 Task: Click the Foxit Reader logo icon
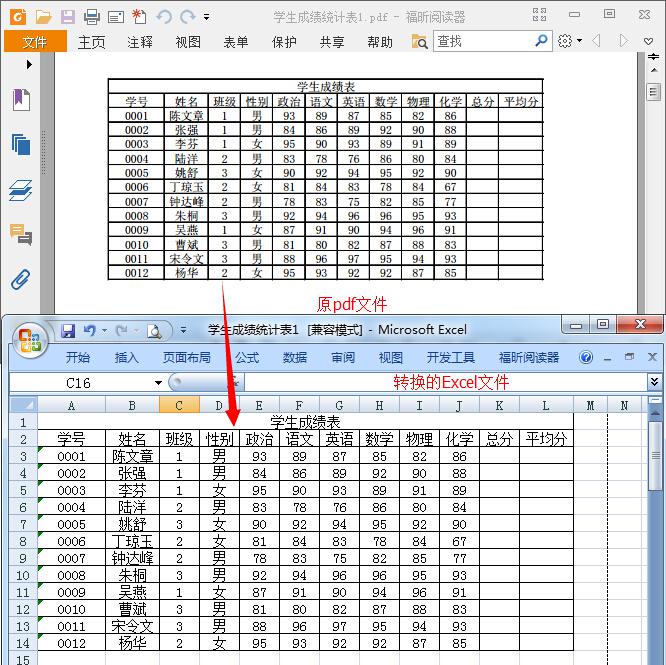pyautogui.click(x=18, y=17)
